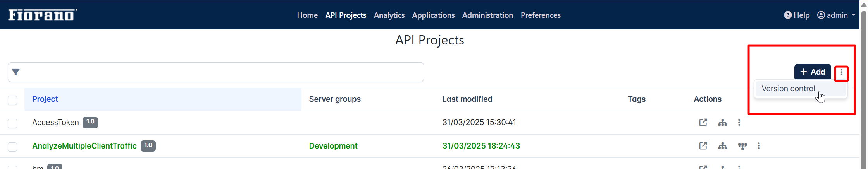Click the Help question mark icon
Image resolution: width=868 pixels, height=169 pixels.
click(x=788, y=15)
